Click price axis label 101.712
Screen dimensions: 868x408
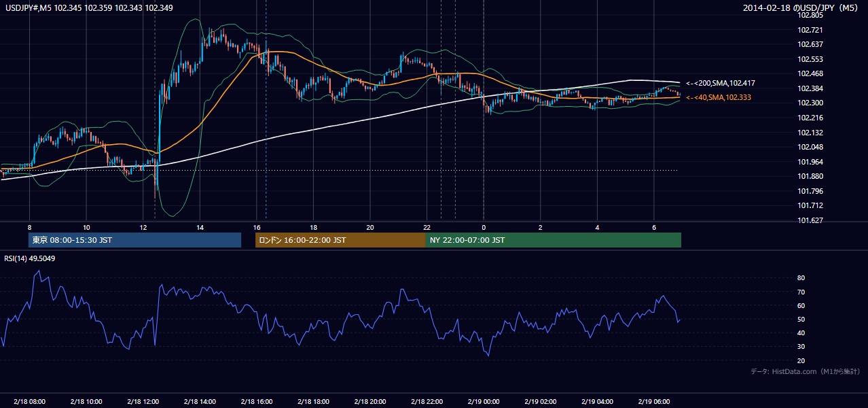pyautogui.click(x=810, y=205)
